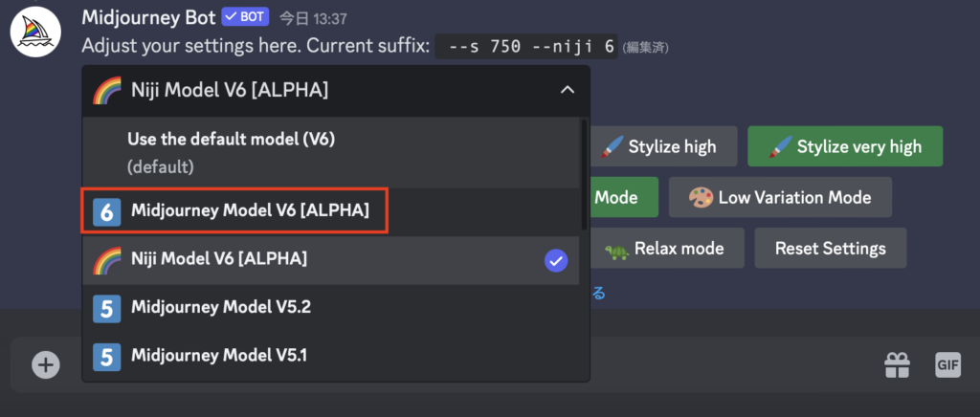Select Use the default model (V6) option
This screenshot has height=417, width=980.
330,152
